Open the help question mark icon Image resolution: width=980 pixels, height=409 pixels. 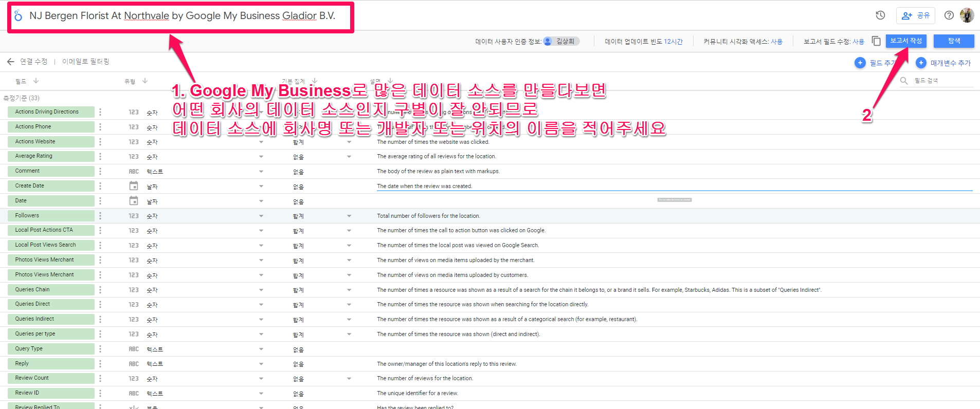pyautogui.click(x=949, y=15)
